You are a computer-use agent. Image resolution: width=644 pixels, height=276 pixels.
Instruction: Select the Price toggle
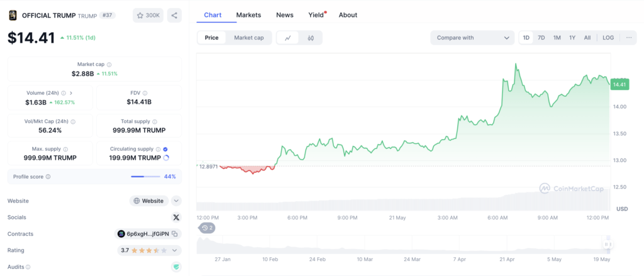211,38
